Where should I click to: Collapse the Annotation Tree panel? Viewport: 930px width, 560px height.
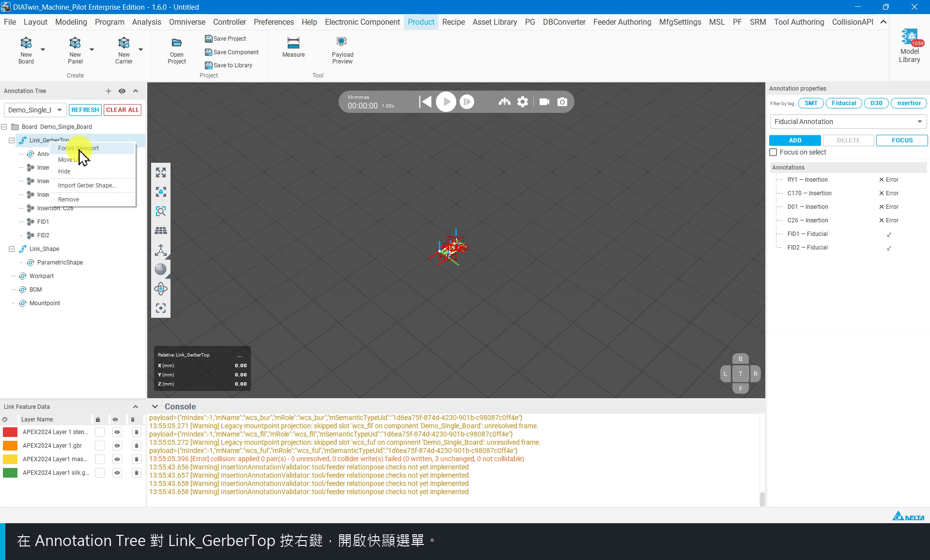coord(136,91)
